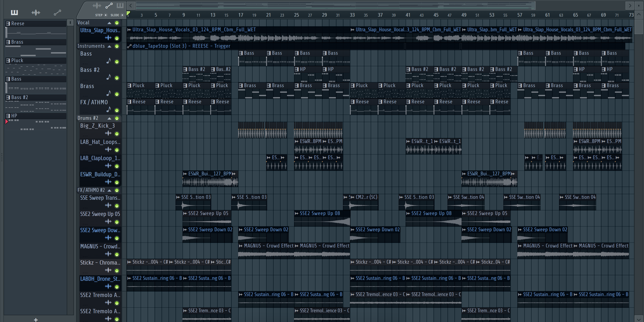Collapse the Vocal track group

(x=109, y=23)
